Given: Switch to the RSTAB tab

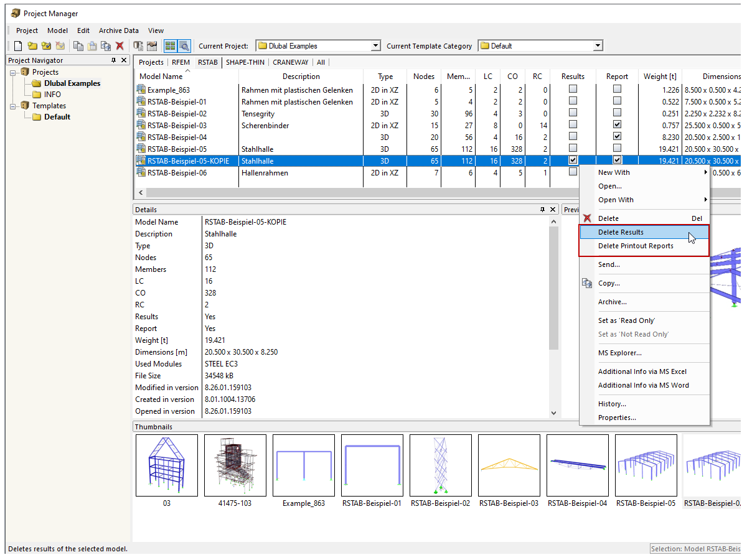Looking at the screenshot, I should tap(207, 62).
